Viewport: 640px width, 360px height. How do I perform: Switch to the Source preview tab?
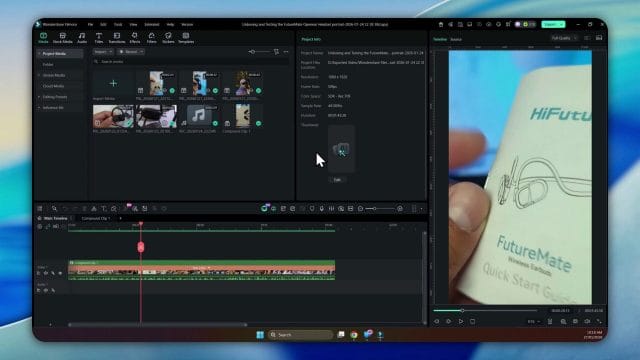click(456, 39)
